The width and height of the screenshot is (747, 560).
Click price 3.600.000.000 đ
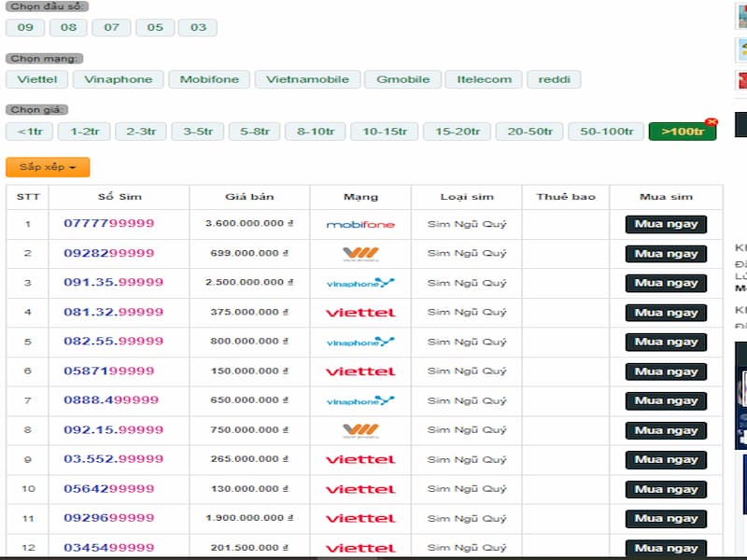(249, 223)
